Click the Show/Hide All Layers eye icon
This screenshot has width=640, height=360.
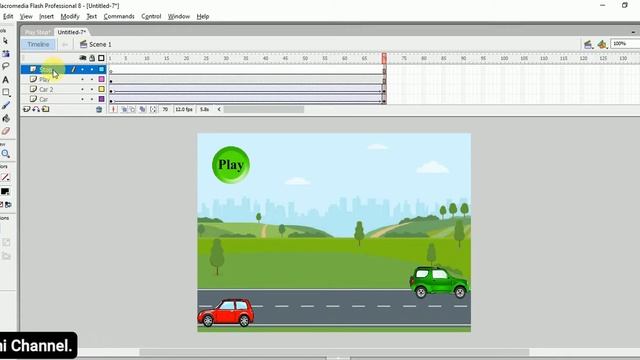coord(82,58)
